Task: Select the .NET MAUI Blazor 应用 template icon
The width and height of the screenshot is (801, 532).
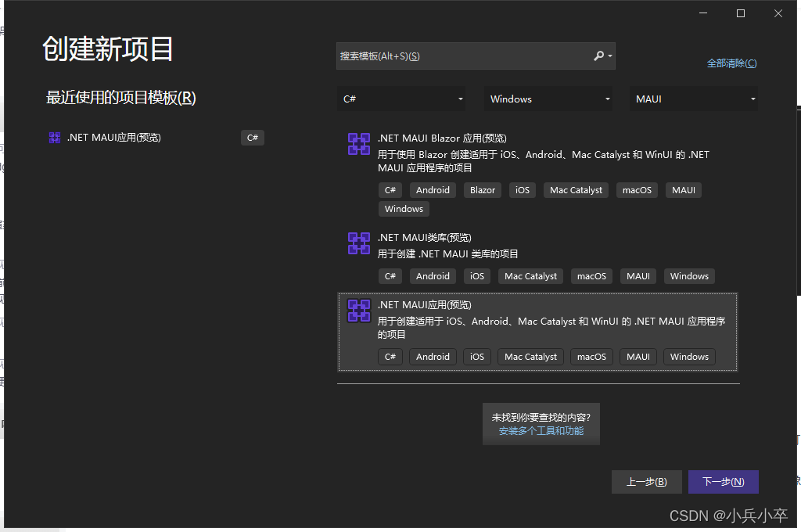Action: coord(358,144)
